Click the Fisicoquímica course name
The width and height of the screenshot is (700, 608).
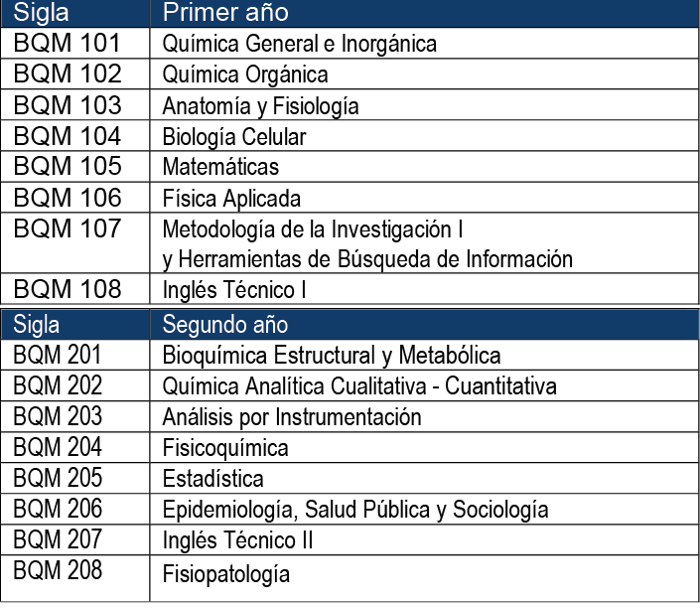[225, 448]
